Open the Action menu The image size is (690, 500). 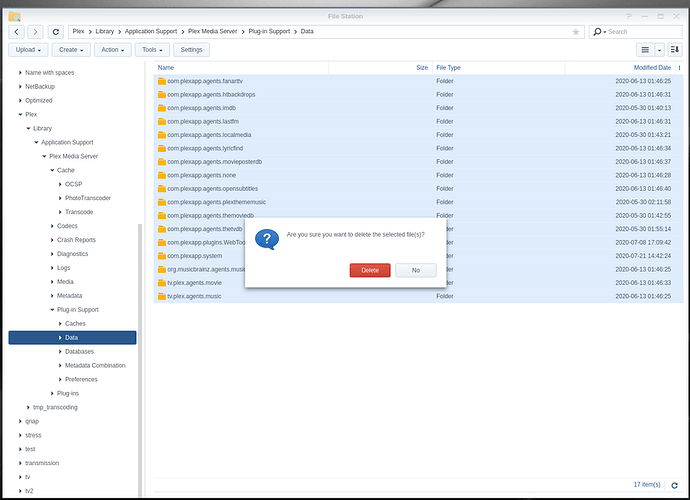click(x=113, y=50)
